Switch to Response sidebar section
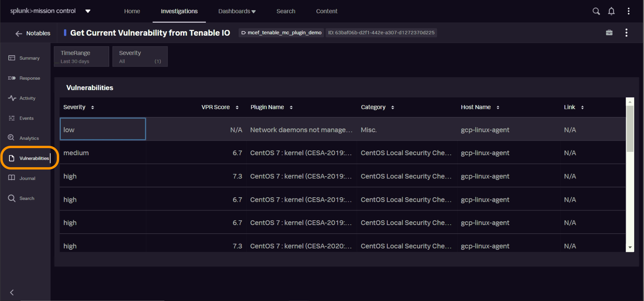 (30, 78)
